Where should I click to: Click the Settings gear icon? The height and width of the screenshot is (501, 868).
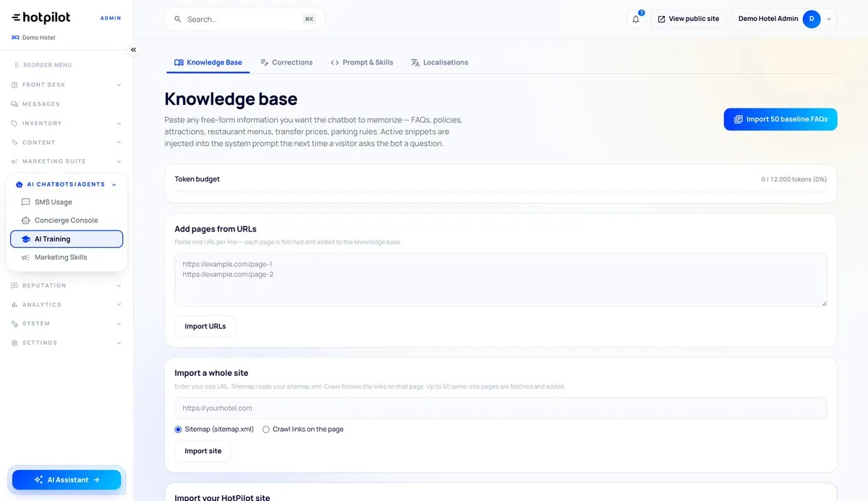pyautogui.click(x=14, y=343)
